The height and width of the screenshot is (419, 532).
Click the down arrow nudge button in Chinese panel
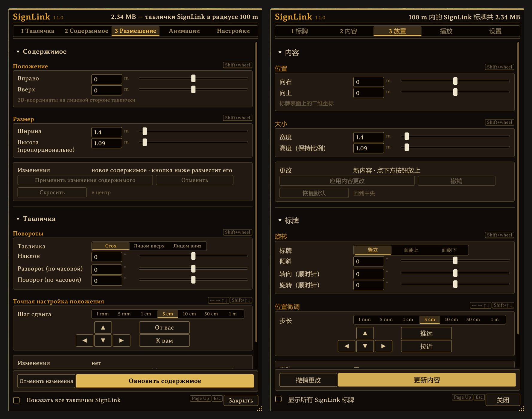tap(365, 346)
